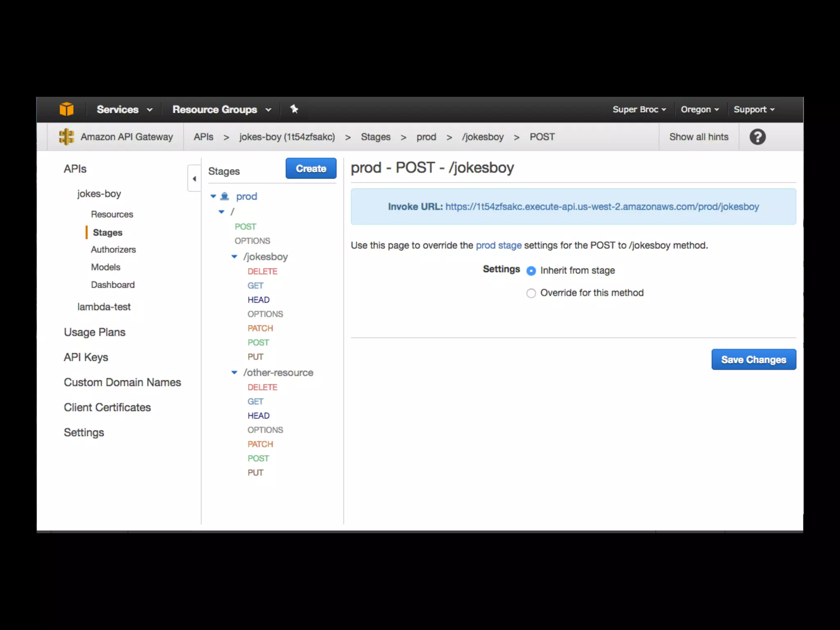Viewport: 840px width, 630px height.
Task: Open Custom Domain Names
Action: click(x=123, y=382)
